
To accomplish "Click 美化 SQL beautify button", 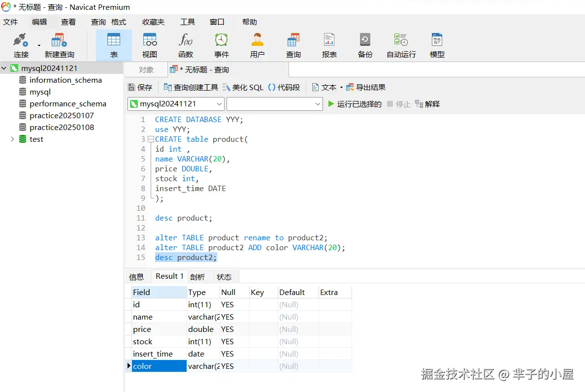I will coord(243,87).
